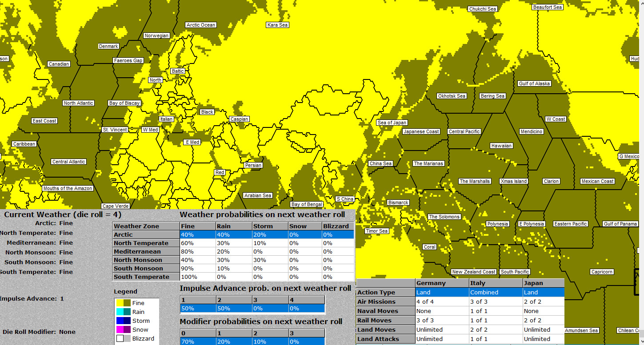The height and width of the screenshot is (345, 644).
Task: Select the Arctic weather zone row
Action: click(234, 234)
